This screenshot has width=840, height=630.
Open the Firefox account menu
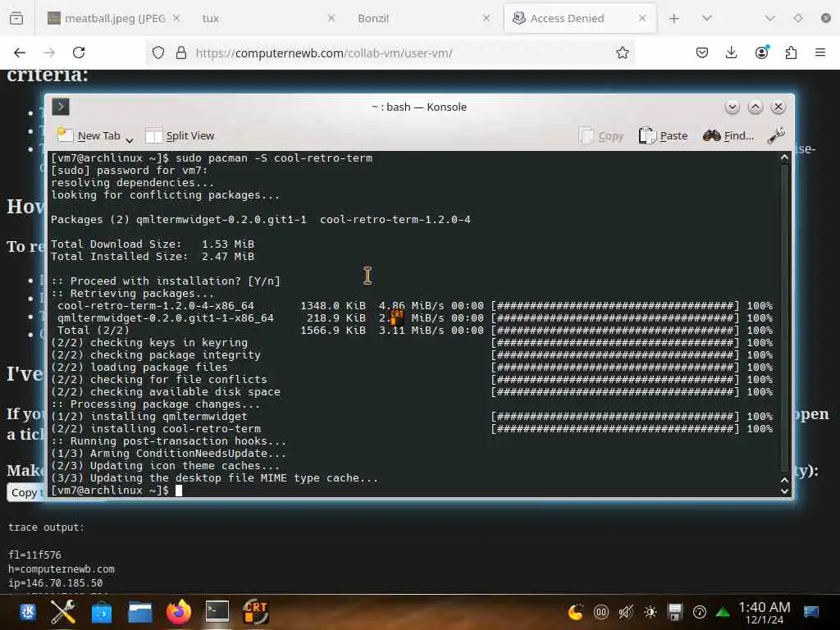pyautogui.click(x=761, y=52)
